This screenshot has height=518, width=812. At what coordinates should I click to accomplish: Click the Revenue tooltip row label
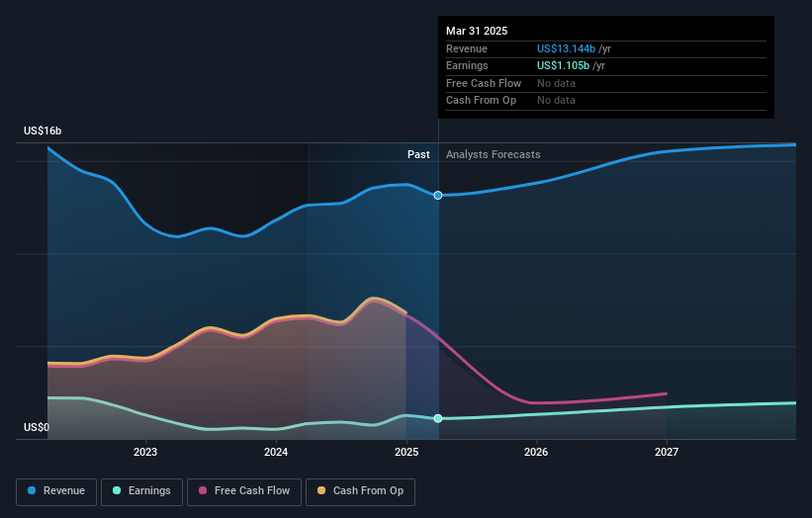(x=467, y=48)
